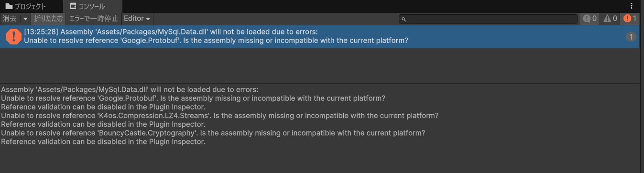Viewport: 644px width, 173px height.
Task: Click the count badge on the log entry
Action: 631,37
